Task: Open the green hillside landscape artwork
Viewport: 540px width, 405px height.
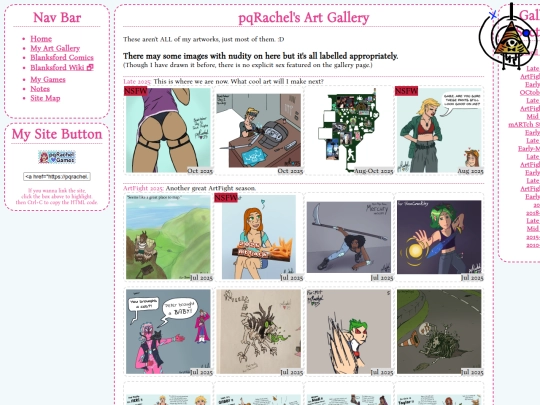Action: (x=168, y=237)
